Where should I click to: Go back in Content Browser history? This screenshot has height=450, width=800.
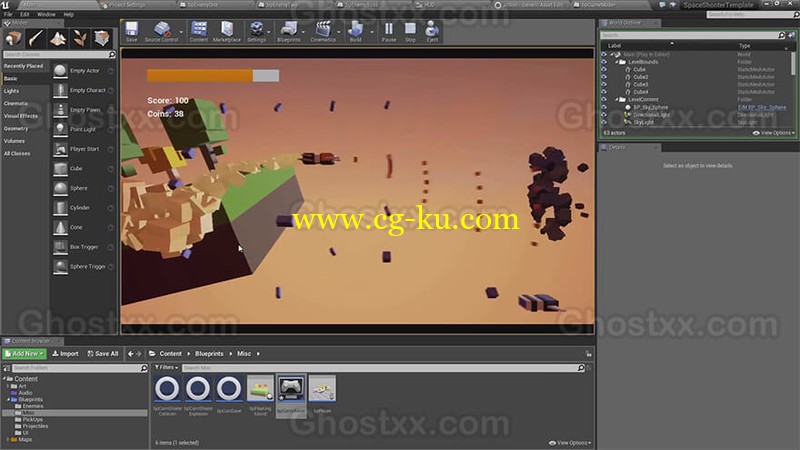tap(131, 354)
